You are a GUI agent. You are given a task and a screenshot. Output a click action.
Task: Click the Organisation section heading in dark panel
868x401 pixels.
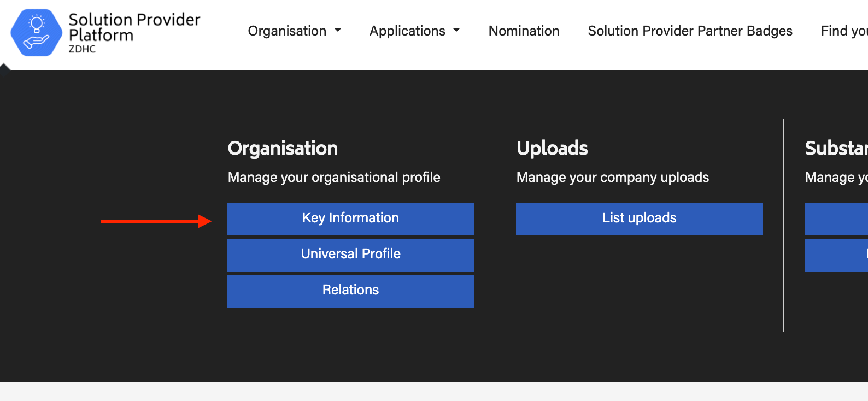point(283,148)
